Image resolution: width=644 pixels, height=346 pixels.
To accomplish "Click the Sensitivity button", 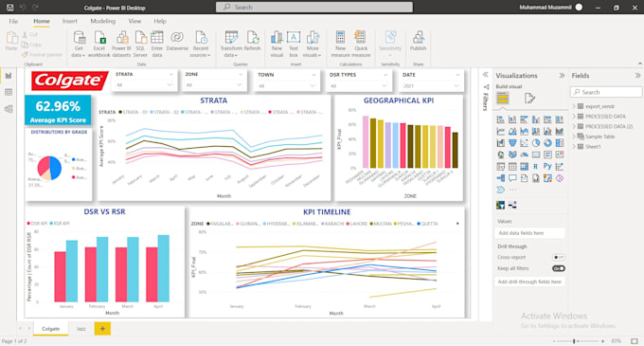I will pyautogui.click(x=390, y=44).
